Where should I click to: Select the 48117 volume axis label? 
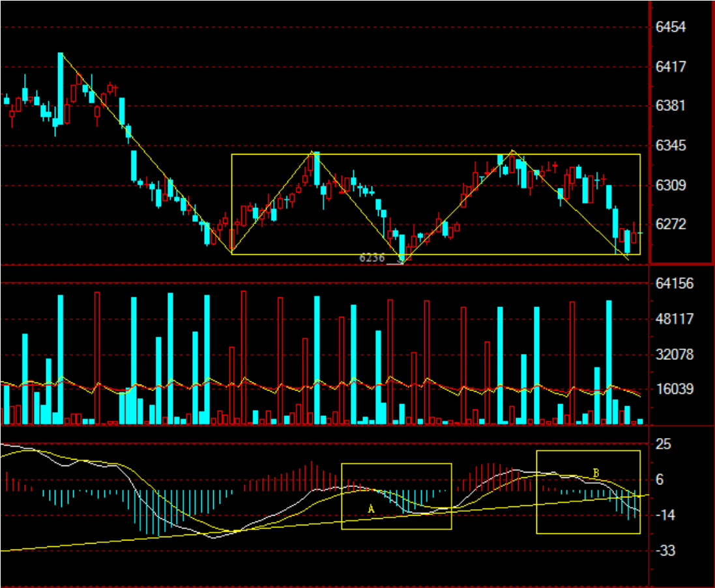point(675,319)
